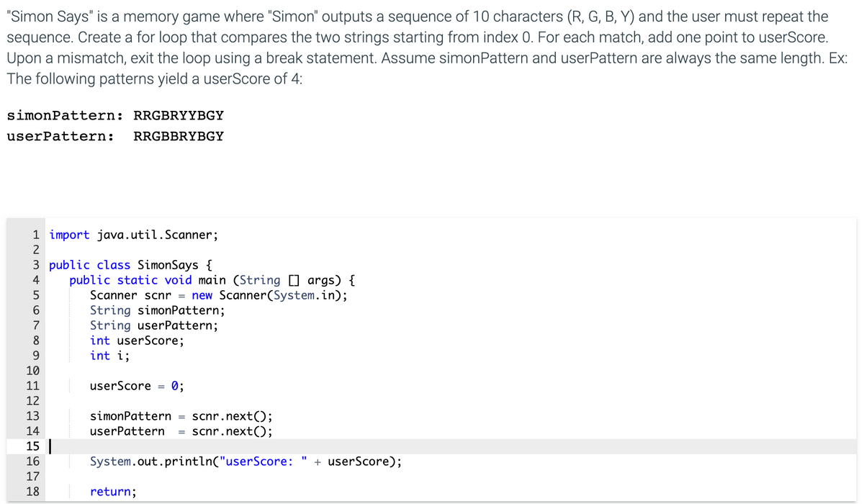Click the 'simonPattern = scnr.next();' line

tap(181, 416)
